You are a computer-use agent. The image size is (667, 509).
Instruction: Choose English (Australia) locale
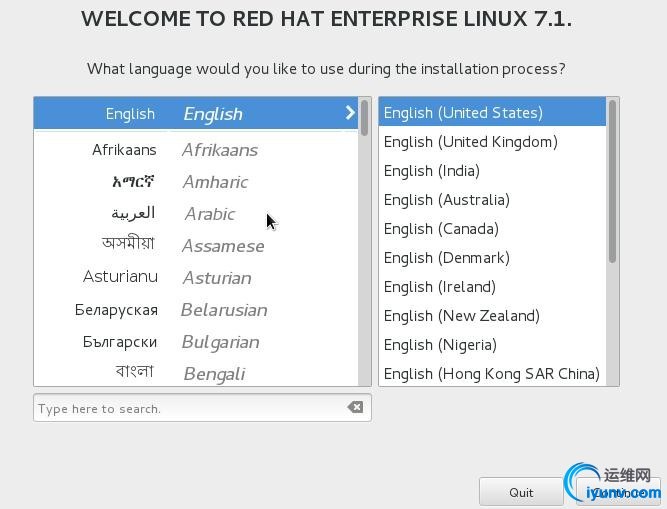tap(492, 199)
